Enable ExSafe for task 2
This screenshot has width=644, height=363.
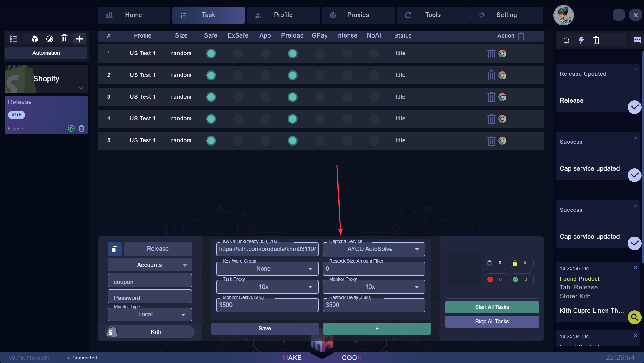pos(238,75)
